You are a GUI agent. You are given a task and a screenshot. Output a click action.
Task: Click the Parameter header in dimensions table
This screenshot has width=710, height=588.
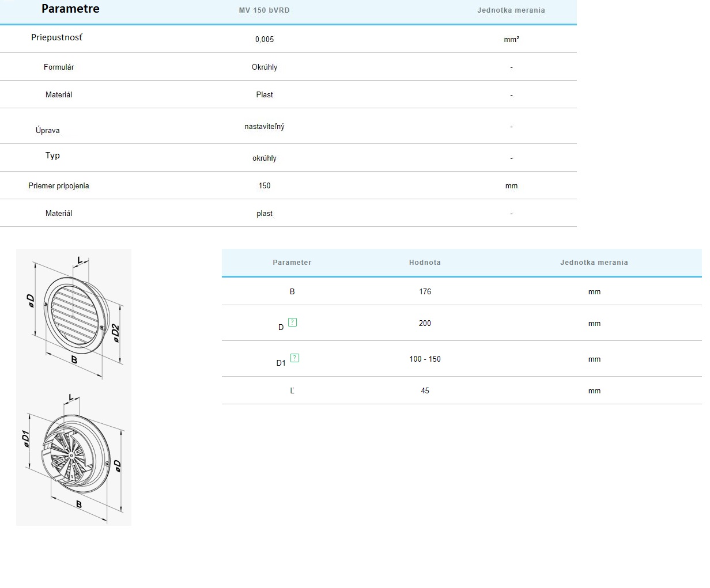(x=292, y=263)
